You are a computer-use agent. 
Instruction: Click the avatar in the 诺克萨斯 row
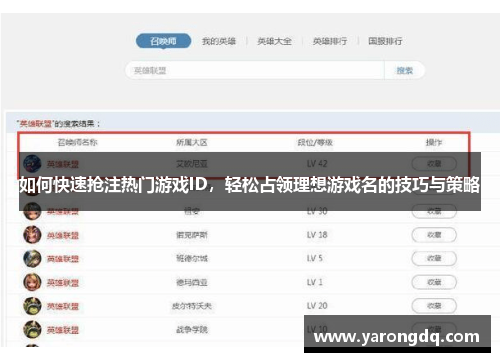[32, 235]
